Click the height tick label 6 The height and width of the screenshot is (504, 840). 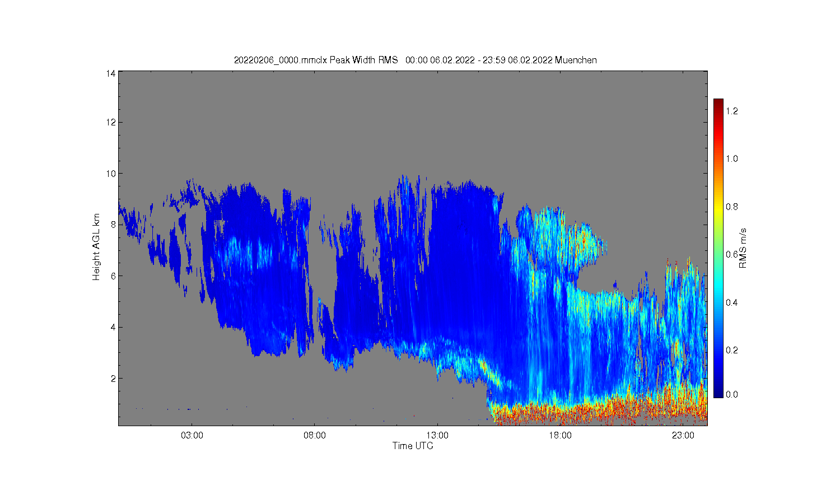114,276
